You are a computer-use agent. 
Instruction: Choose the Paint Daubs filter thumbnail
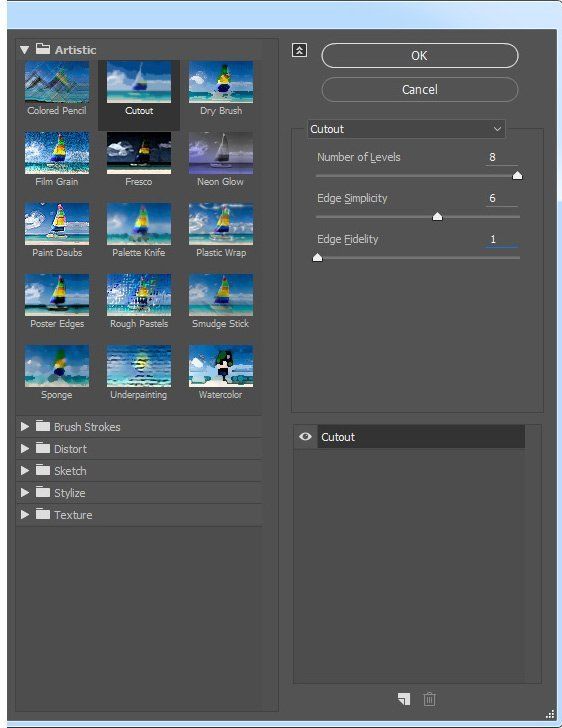click(57, 224)
